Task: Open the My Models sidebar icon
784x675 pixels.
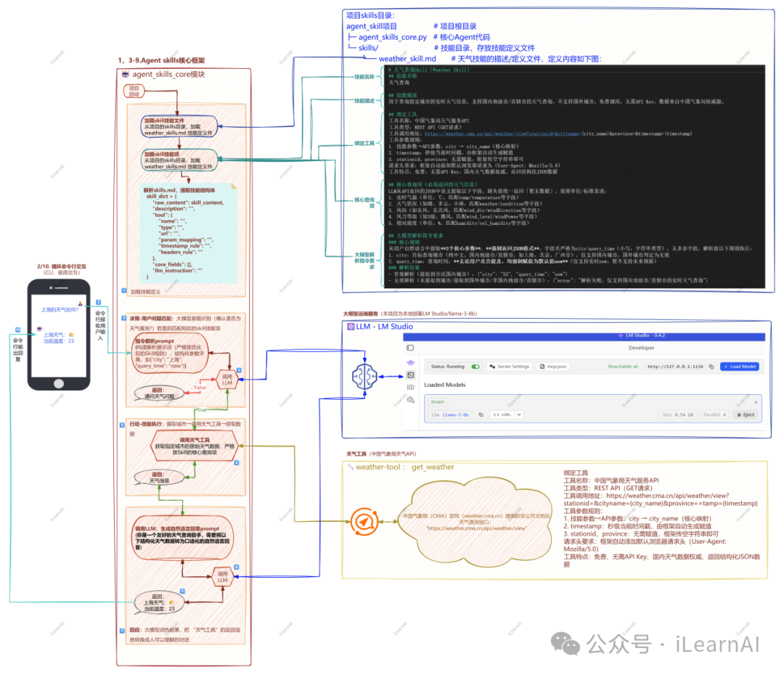Action: click(410, 387)
